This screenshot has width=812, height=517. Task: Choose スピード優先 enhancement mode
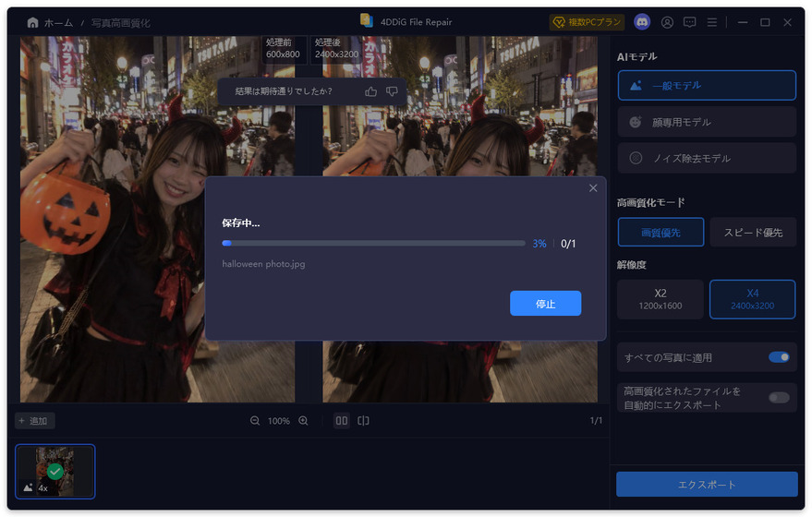(753, 233)
